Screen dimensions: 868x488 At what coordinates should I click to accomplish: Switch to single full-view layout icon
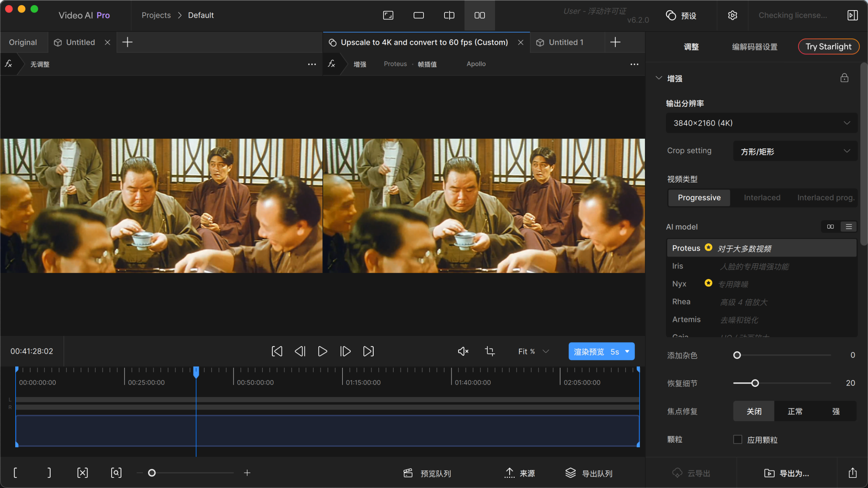[x=388, y=15]
